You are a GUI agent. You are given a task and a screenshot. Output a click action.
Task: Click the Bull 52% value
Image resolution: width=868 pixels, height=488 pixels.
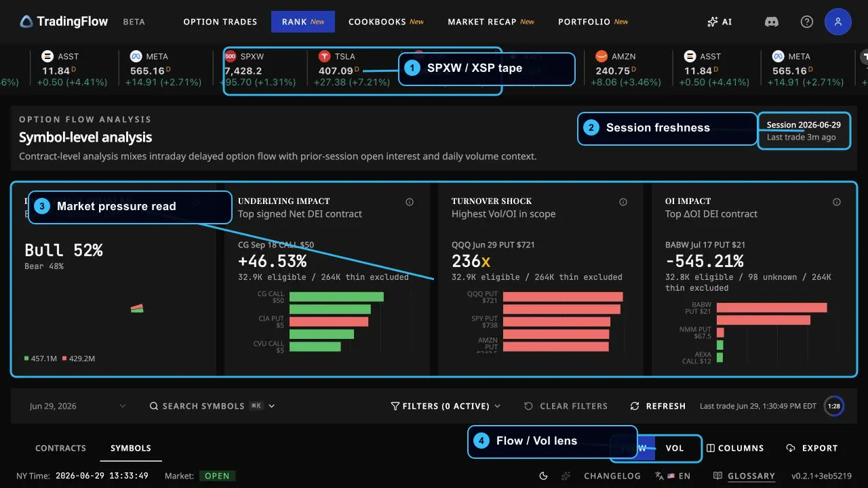tap(64, 250)
